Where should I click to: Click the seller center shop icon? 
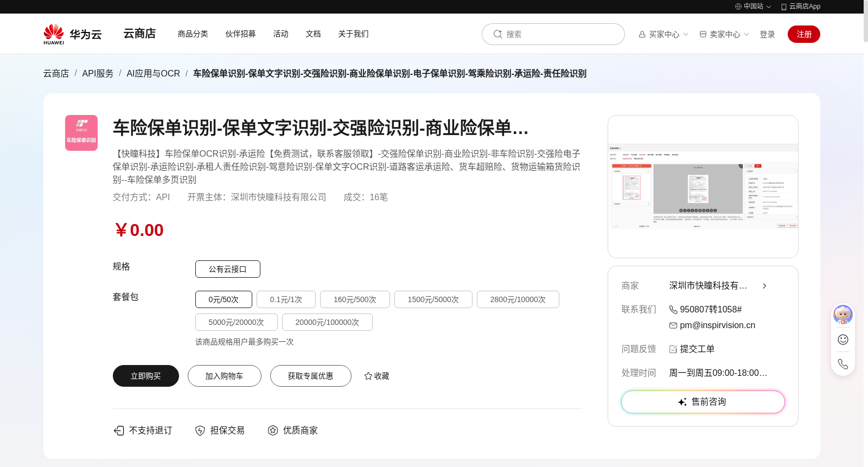[703, 34]
